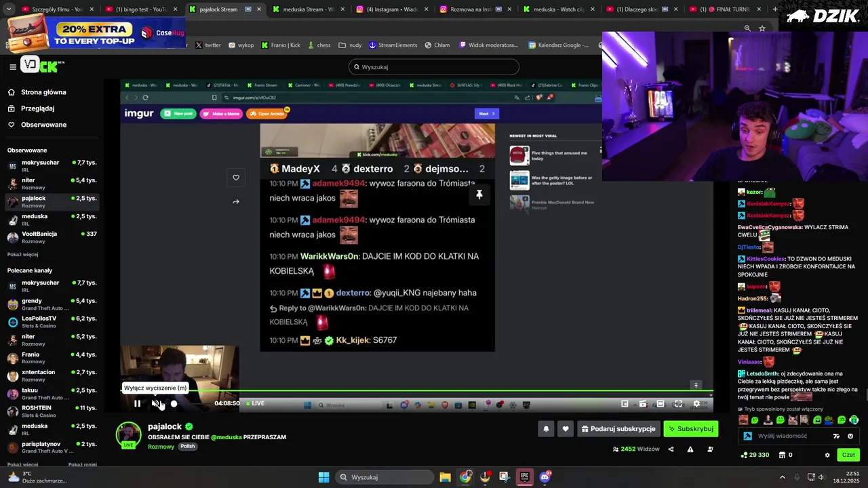Open the emoji picker in chat input
Image resolution: width=868 pixels, height=488 pixels.
pos(850,436)
